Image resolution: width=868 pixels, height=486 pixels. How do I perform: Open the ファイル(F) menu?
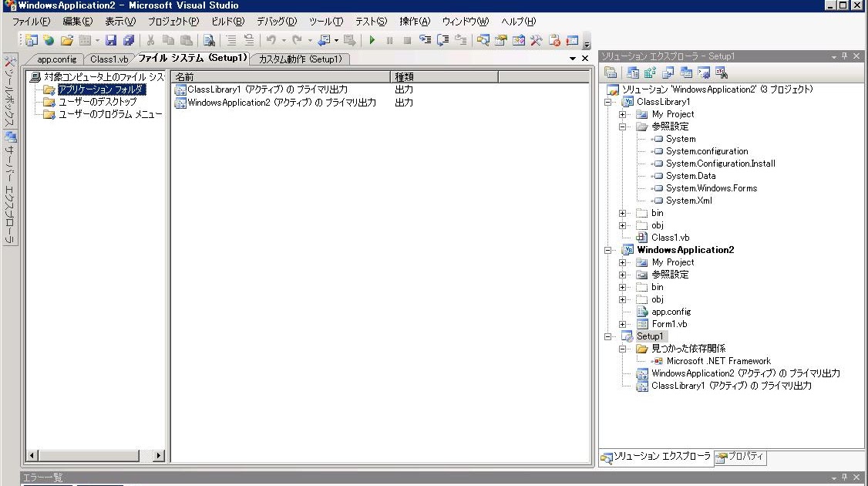(x=31, y=21)
